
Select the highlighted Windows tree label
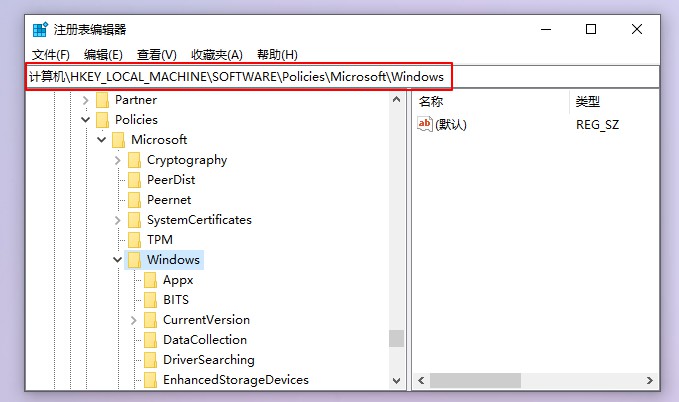point(173,260)
